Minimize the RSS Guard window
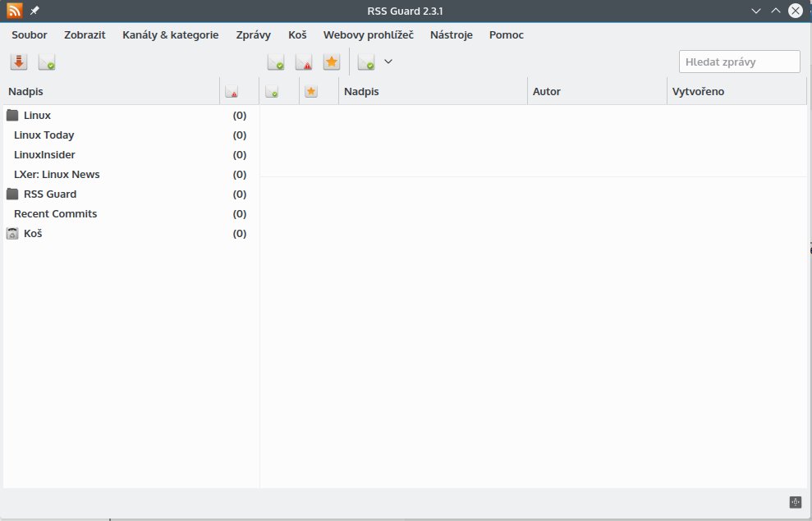Screen dimensions: 812x521 pos(756,11)
